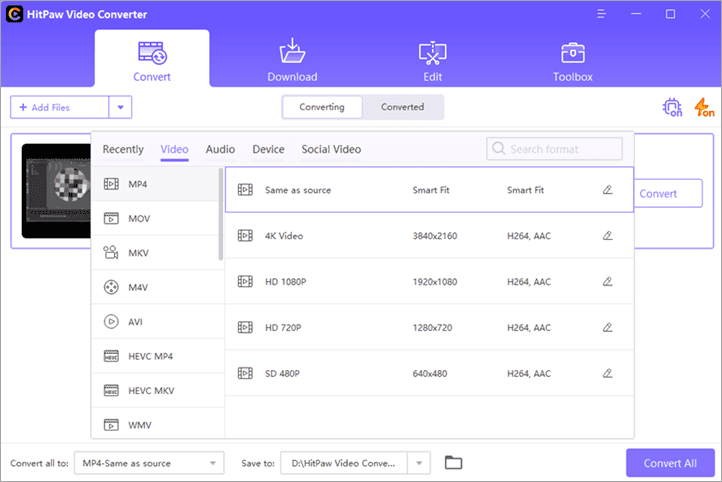
Task: Click the format list scrollbar
Action: click(221, 215)
